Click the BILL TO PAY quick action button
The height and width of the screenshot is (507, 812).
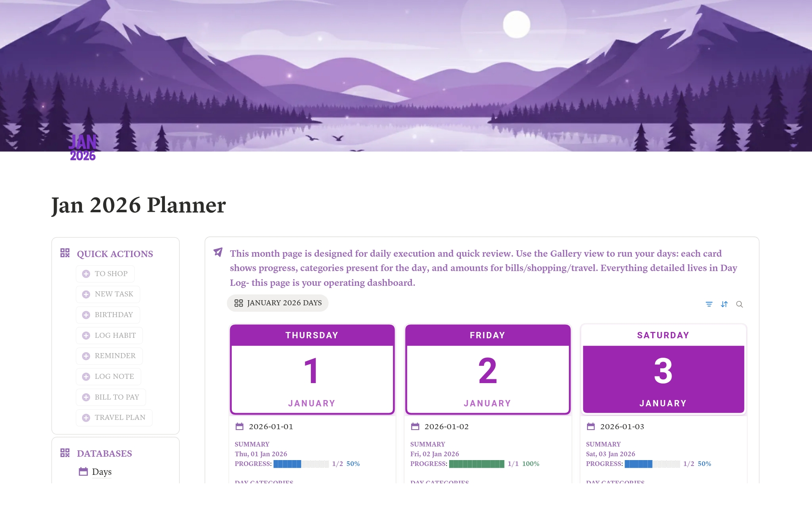(x=110, y=397)
